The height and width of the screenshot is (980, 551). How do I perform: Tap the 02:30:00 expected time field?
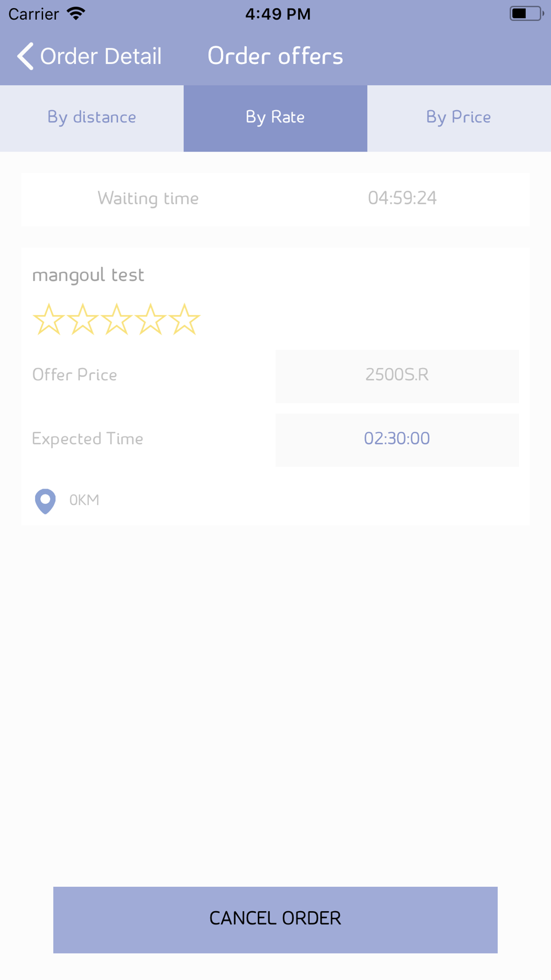click(397, 439)
